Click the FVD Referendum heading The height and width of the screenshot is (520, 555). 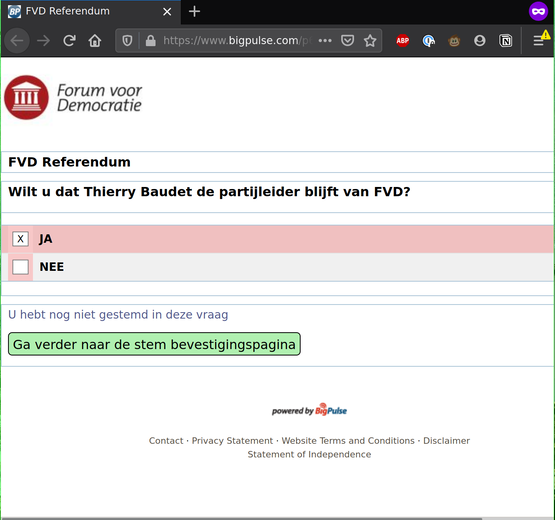69,162
